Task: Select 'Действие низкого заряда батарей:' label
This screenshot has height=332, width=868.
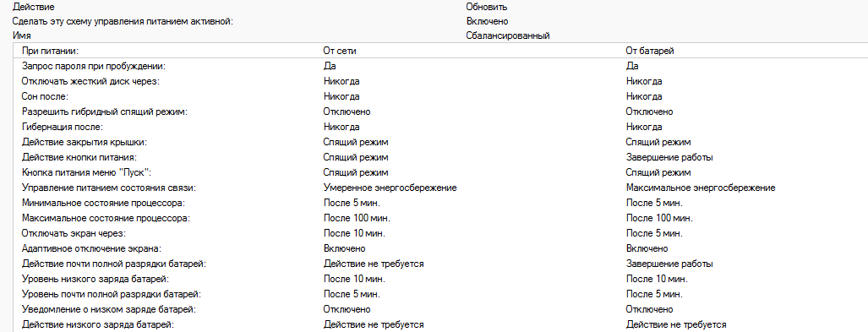Action: click(98, 324)
